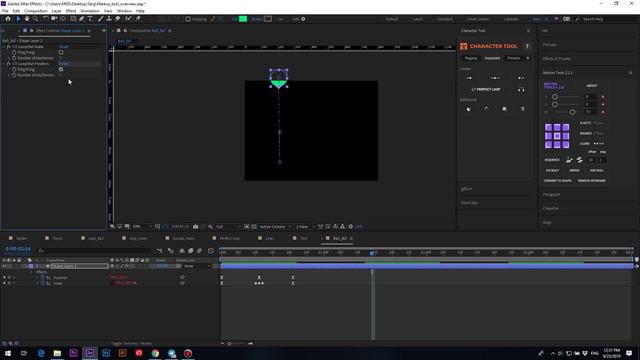Switch to the Rigging tab in Character Tool
Image resolution: width=640 pixels, height=360 pixels.
click(x=471, y=58)
